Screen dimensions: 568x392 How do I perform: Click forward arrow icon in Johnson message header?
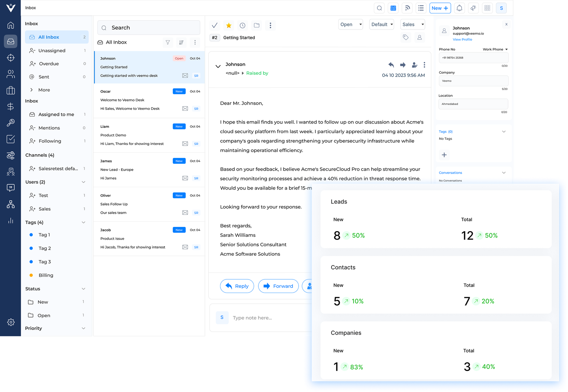403,65
